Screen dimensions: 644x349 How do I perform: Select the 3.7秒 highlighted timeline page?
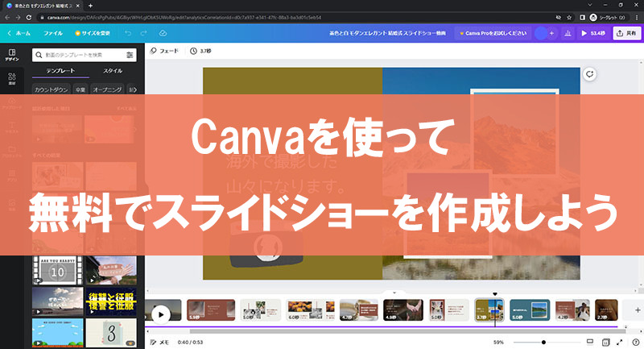(489, 310)
